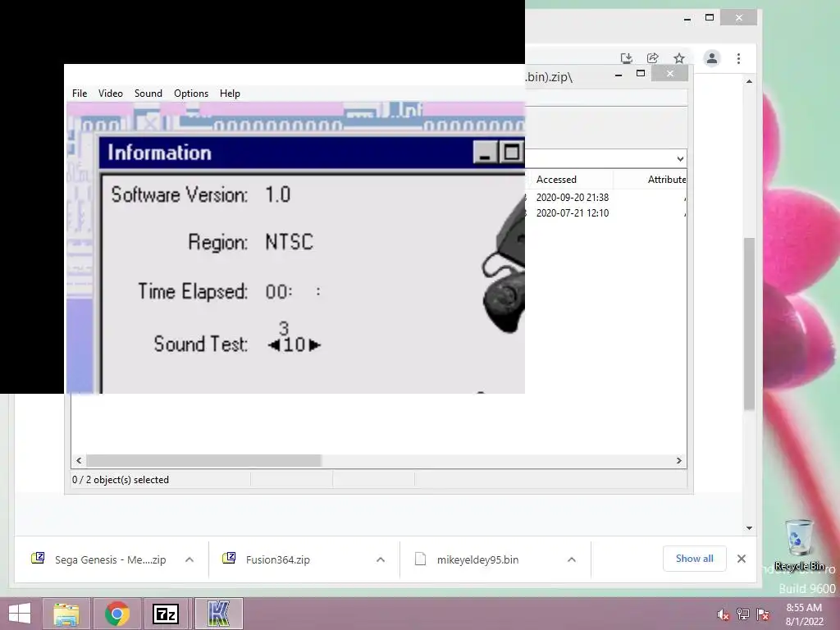
Task: Expand options for Fusion364.zip download
Action: coord(381,559)
